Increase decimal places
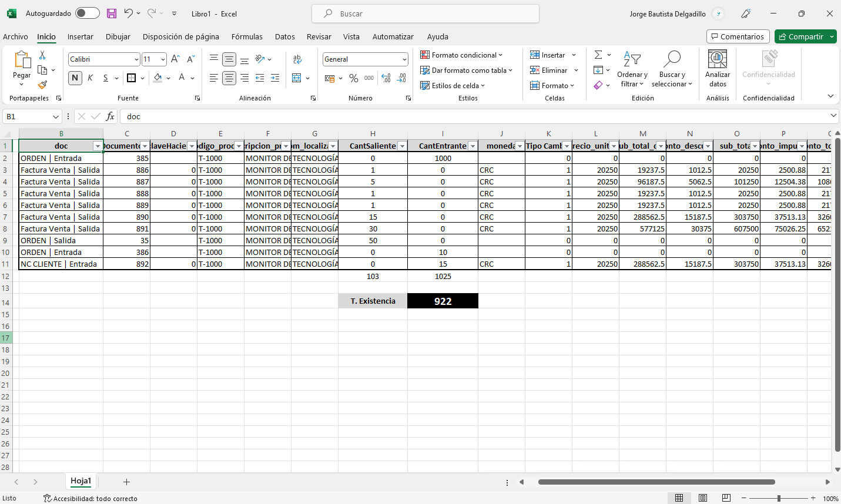This screenshot has width=841, height=504. click(386, 78)
